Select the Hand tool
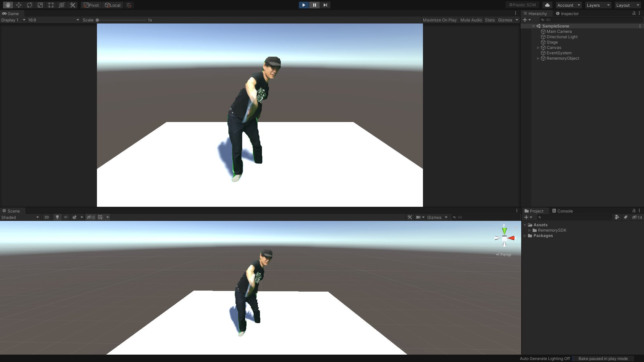644x362 pixels. coord(8,5)
